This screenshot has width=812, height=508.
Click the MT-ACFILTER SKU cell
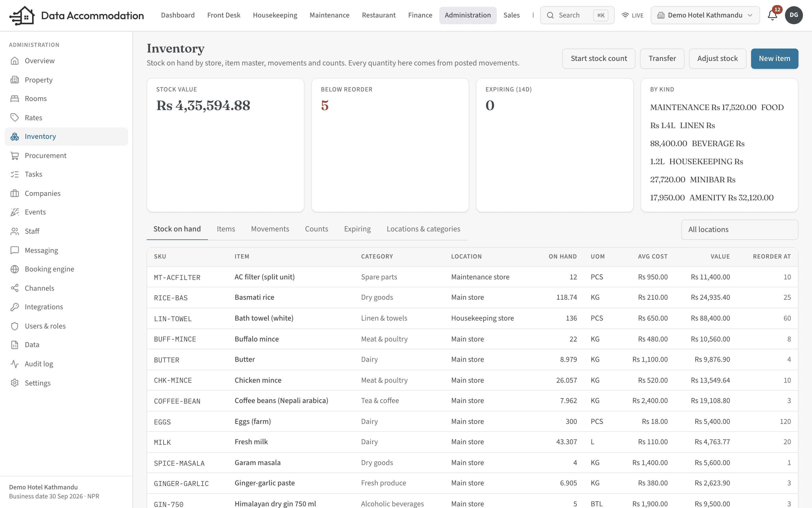point(177,277)
